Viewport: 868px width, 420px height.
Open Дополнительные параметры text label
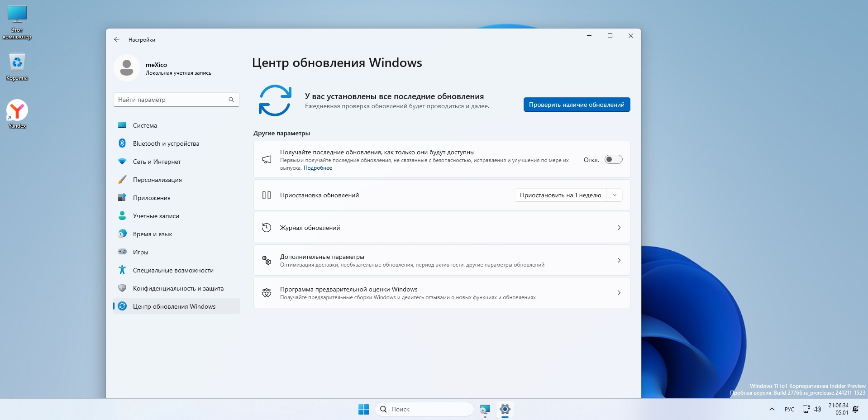322,257
